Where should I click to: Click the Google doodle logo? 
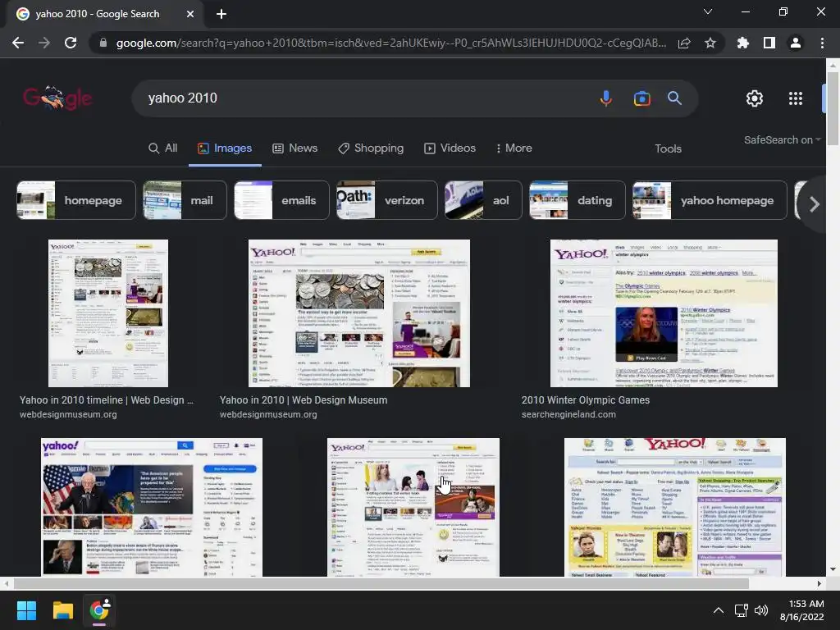point(57,98)
